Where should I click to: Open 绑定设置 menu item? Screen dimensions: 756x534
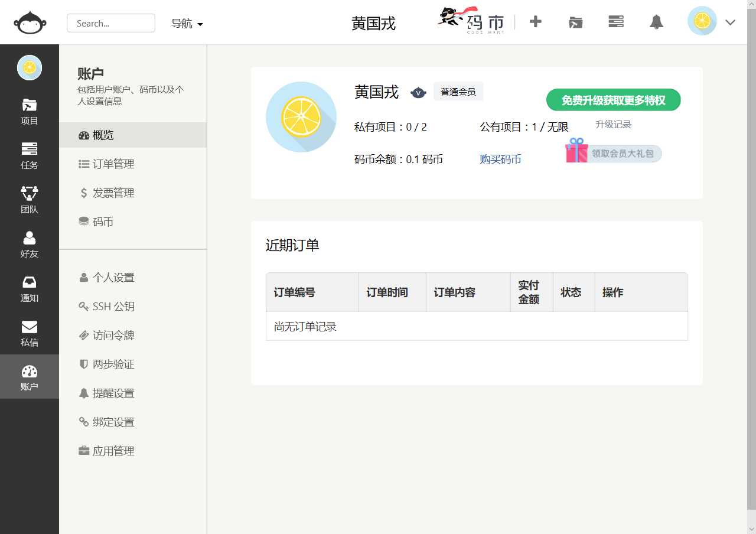tap(133, 422)
